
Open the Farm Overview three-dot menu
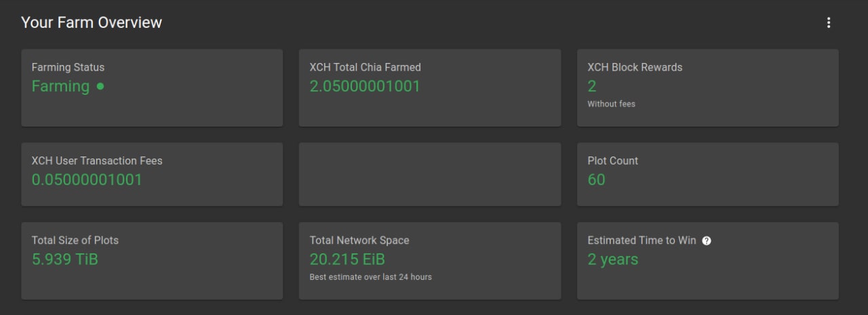click(828, 23)
